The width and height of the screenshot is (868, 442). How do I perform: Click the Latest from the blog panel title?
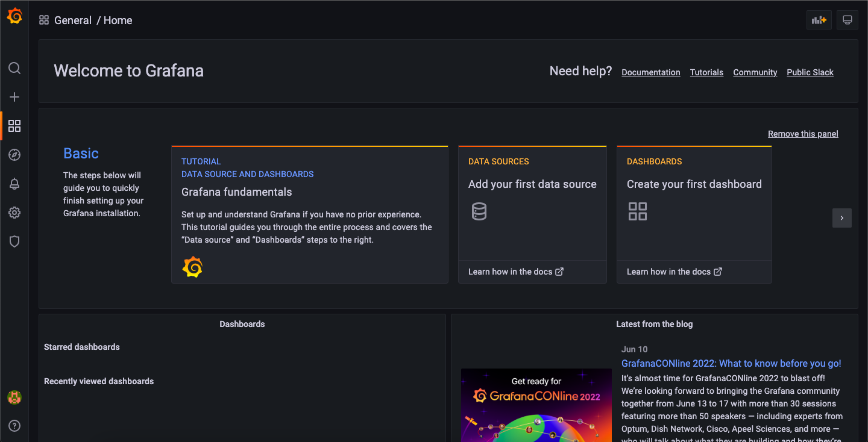click(655, 324)
